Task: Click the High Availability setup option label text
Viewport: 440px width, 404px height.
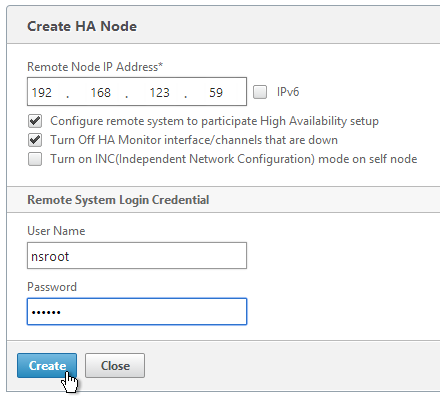Action: pyautogui.click(x=215, y=121)
